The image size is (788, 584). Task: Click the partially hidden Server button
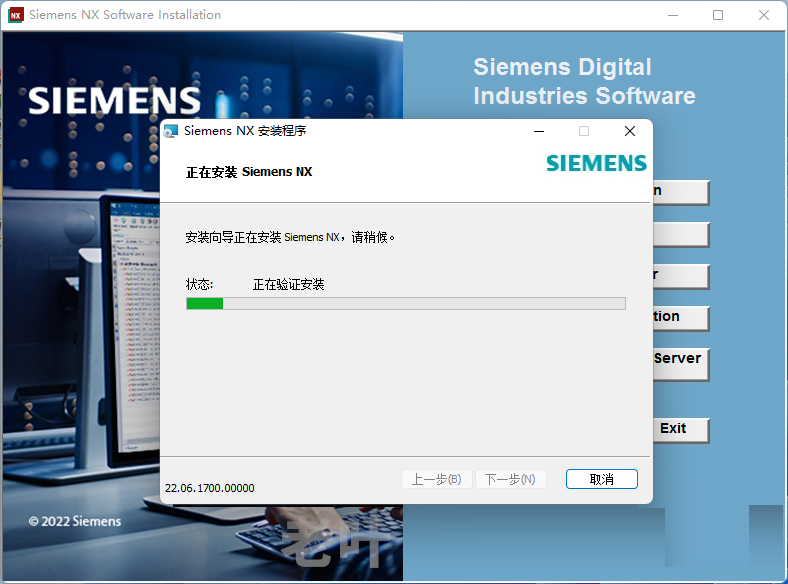[x=681, y=363]
